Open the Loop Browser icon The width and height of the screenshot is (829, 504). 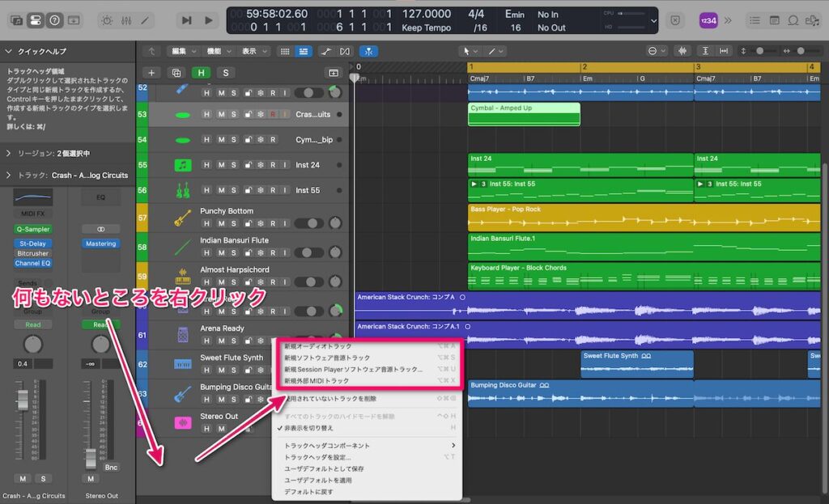click(x=793, y=20)
